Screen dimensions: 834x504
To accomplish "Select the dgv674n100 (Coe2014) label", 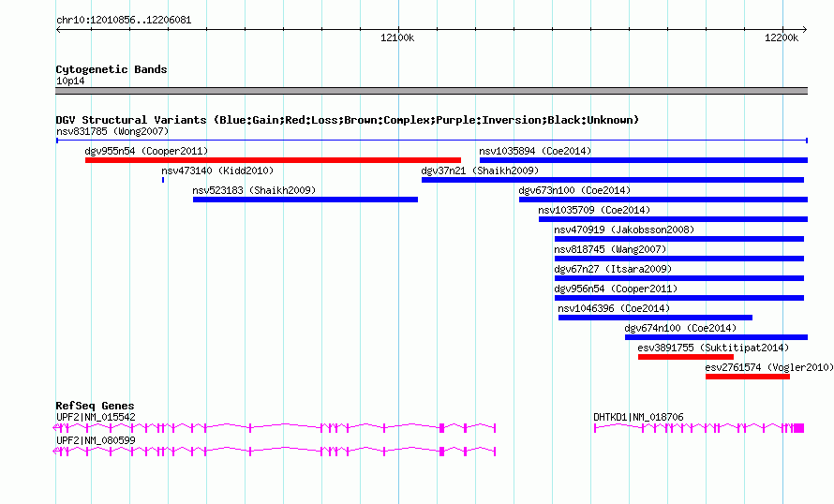I will point(680,328).
